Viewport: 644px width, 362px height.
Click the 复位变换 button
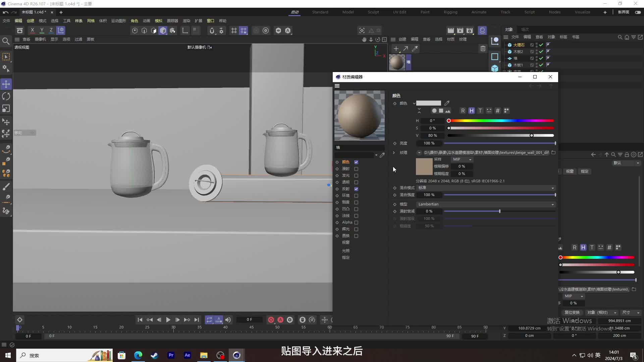(572, 312)
